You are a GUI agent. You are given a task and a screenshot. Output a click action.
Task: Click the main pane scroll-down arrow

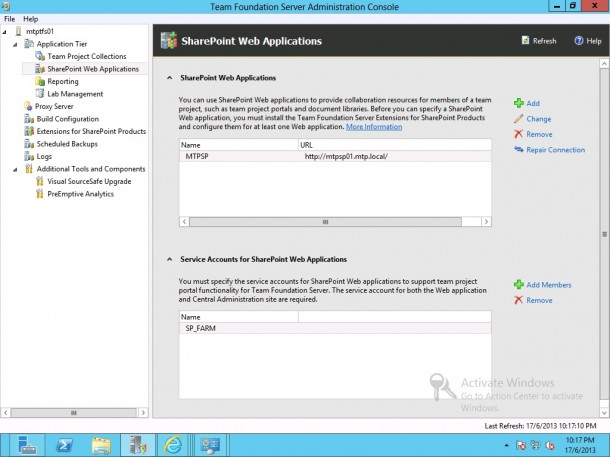[604, 413]
